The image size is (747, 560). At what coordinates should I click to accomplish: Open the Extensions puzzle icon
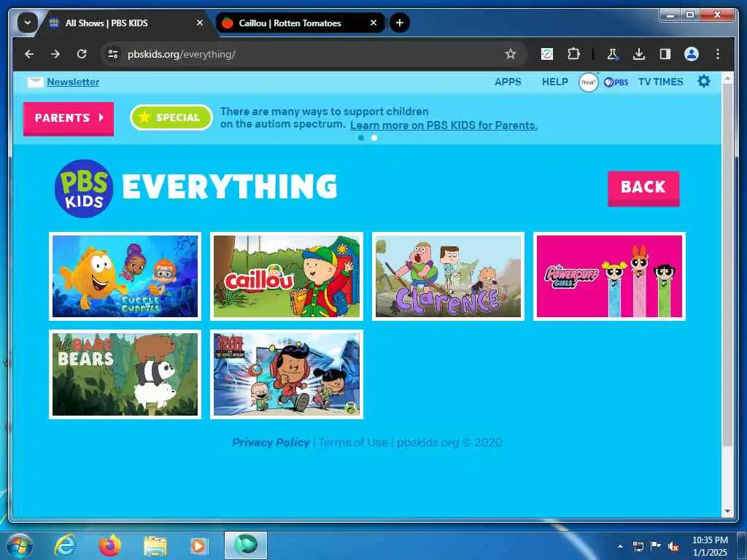tap(573, 54)
